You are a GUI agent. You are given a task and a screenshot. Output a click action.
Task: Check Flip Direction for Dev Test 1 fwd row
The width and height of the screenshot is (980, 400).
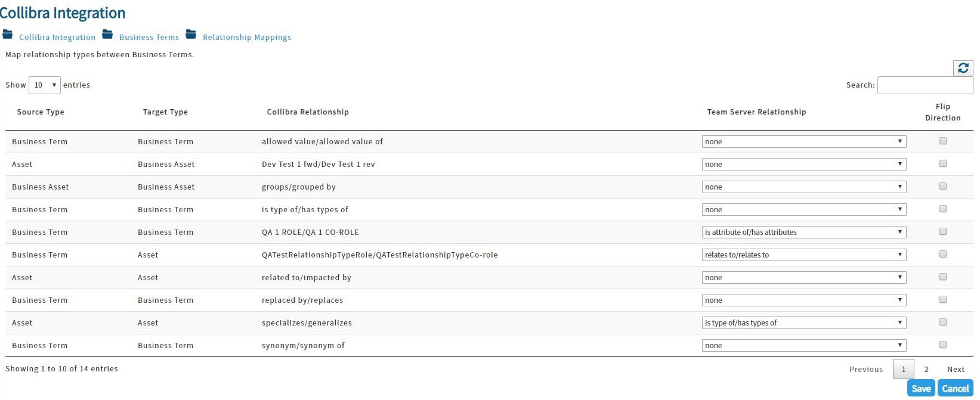pyautogui.click(x=943, y=163)
